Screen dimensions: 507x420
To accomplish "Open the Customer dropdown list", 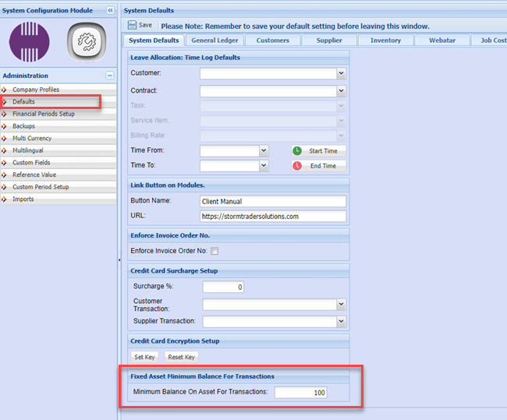I will pos(341,73).
